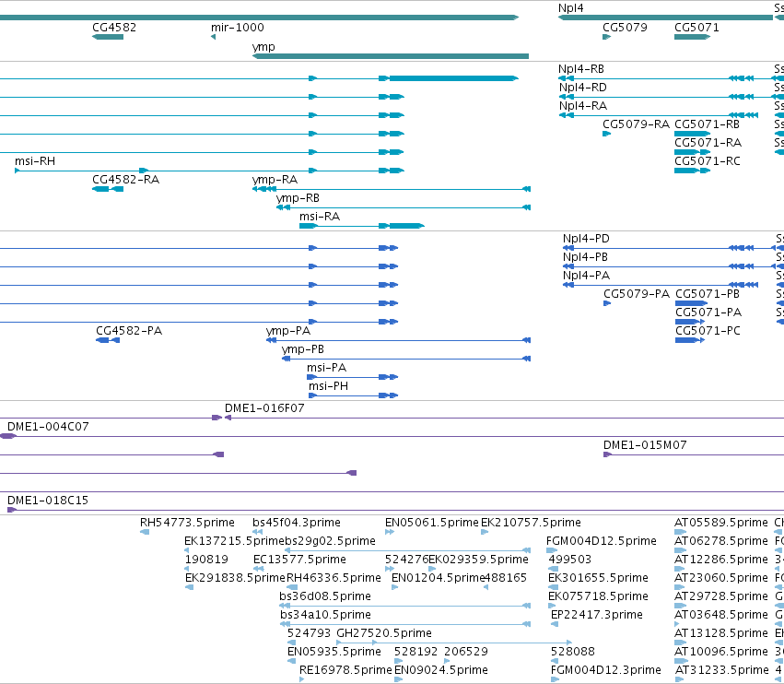This screenshot has width=784, height=684.
Task: Click the ymp-RA transcript label
Action: click(275, 179)
